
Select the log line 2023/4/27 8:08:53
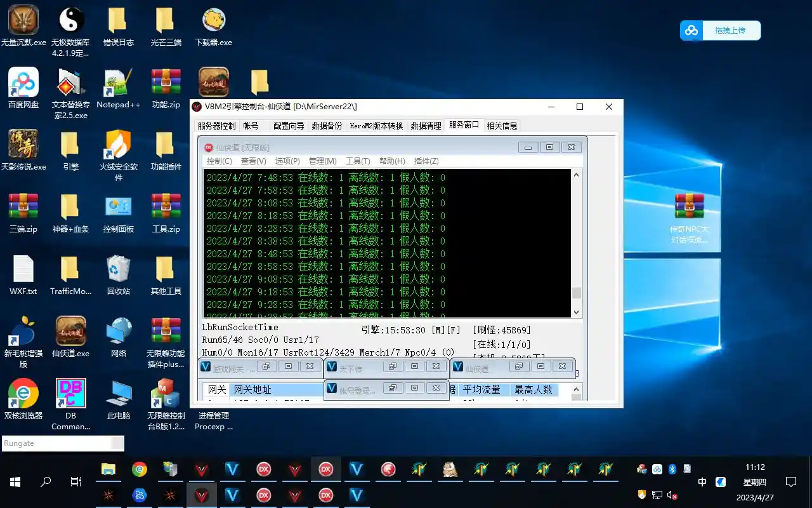326,203
